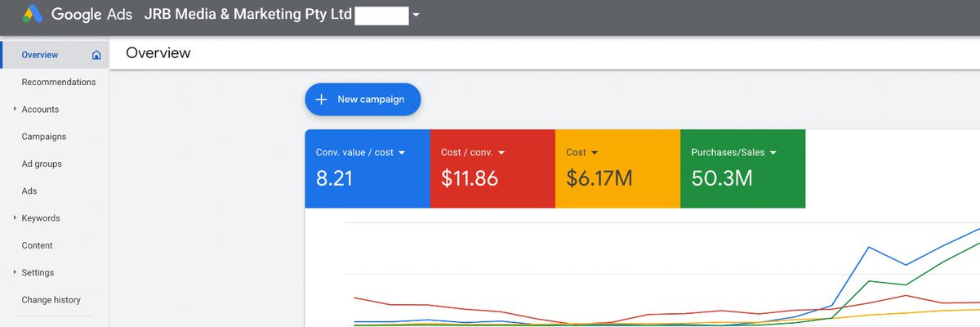Screen dimensions: 980x327
Task: Open Ads in the sidebar
Action: 29,190
